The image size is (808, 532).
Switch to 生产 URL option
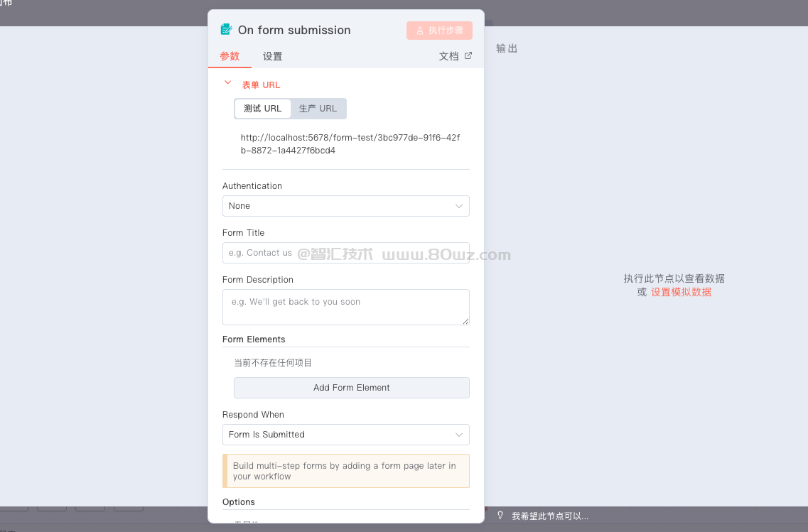[318, 109]
